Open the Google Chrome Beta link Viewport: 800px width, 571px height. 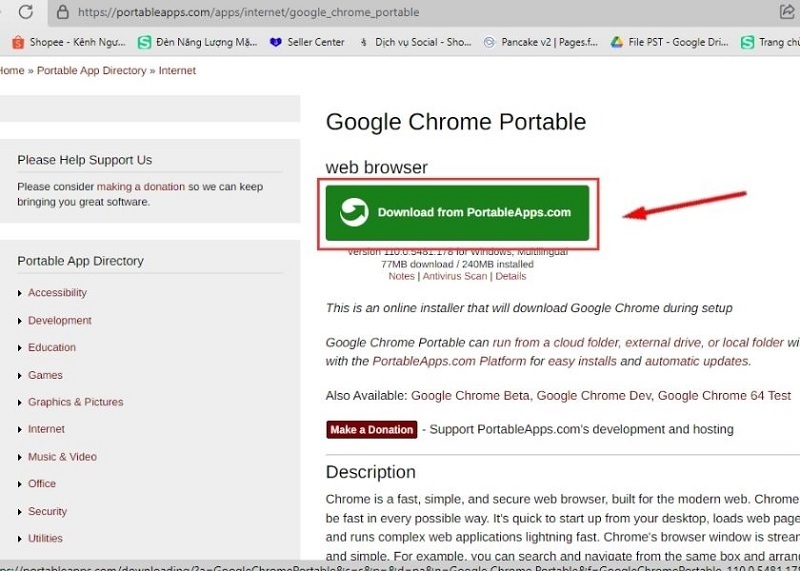click(x=470, y=396)
